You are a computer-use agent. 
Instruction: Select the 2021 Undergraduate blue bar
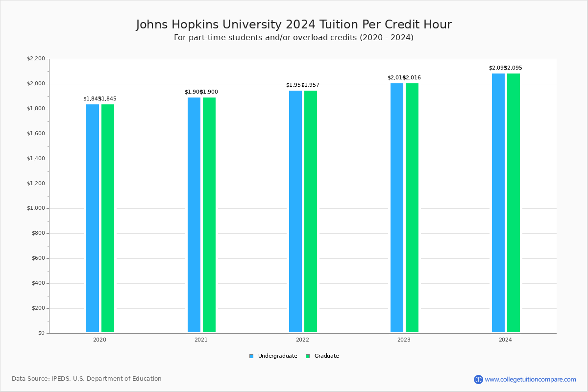(x=194, y=215)
